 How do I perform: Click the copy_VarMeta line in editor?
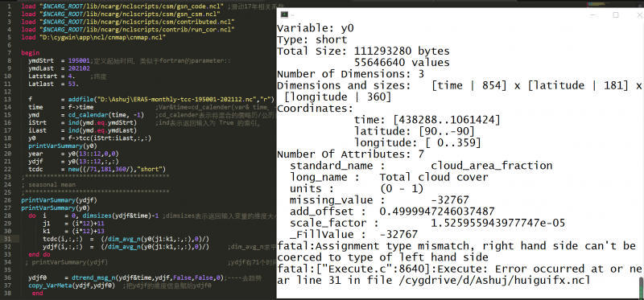pos(72,286)
